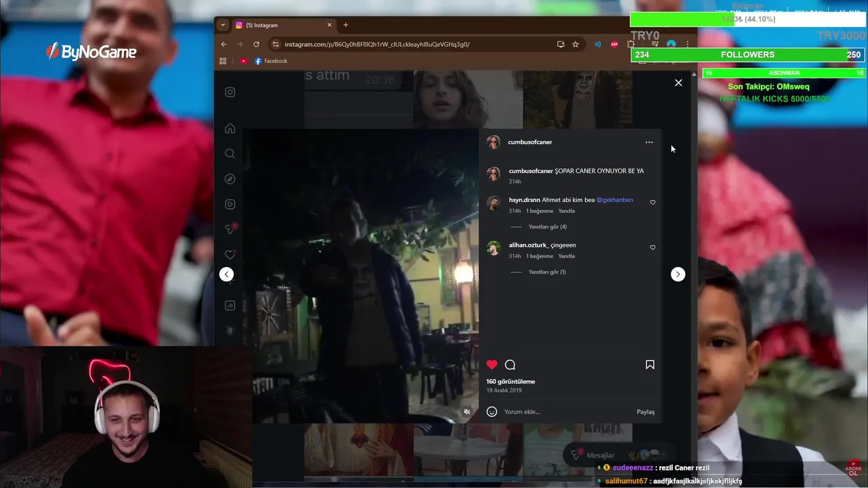868x488 pixels.
Task: Click the Paylaş button to post the comment
Action: (x=646, y=411)
